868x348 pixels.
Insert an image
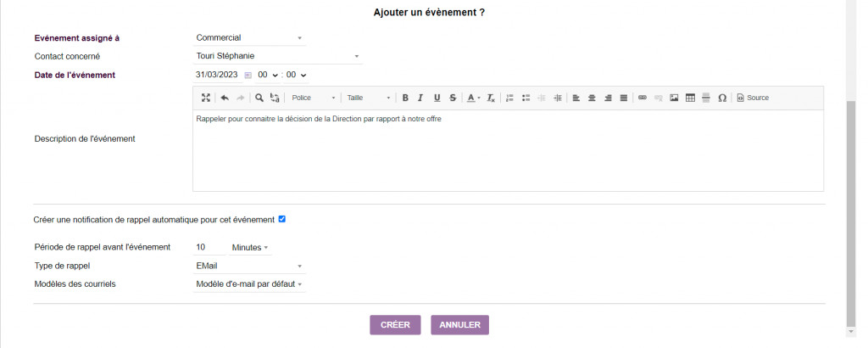click(674, 98)
